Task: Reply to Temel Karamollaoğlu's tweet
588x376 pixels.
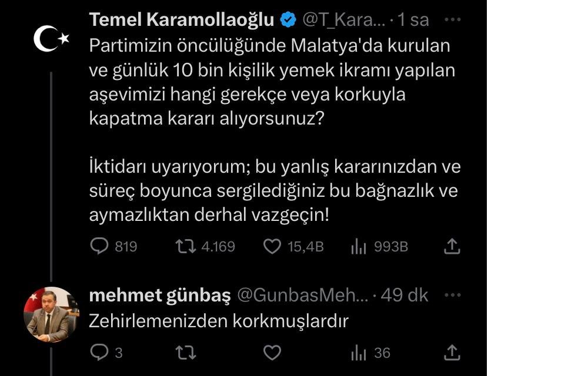Action: pyautogui.click(x=99, y=246)
